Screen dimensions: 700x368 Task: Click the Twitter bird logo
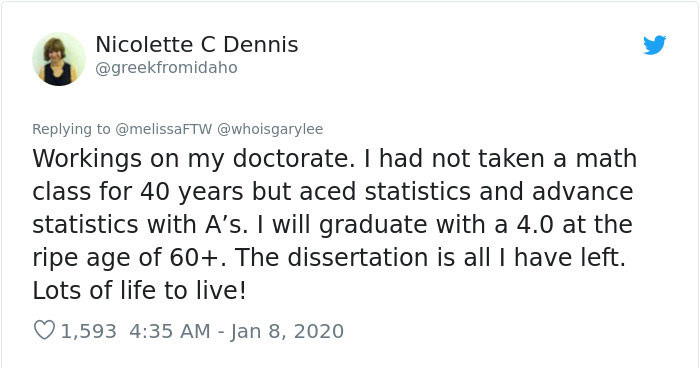654,45
